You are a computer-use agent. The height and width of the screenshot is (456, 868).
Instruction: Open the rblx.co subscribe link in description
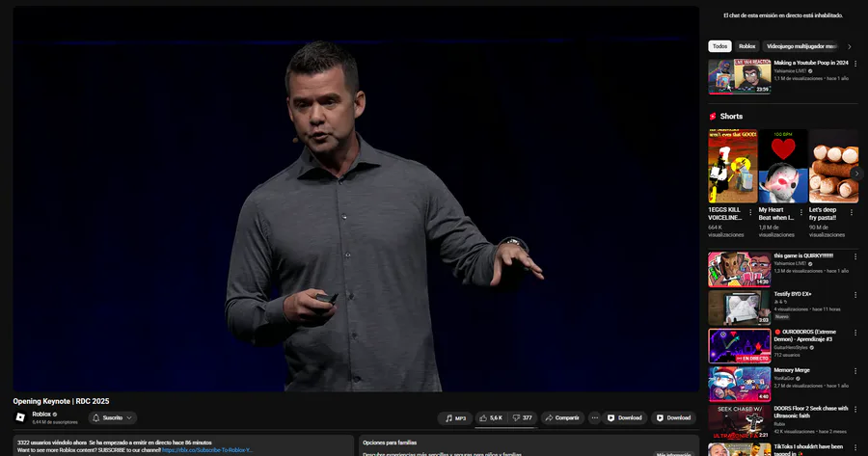click(x=207, y=450)
